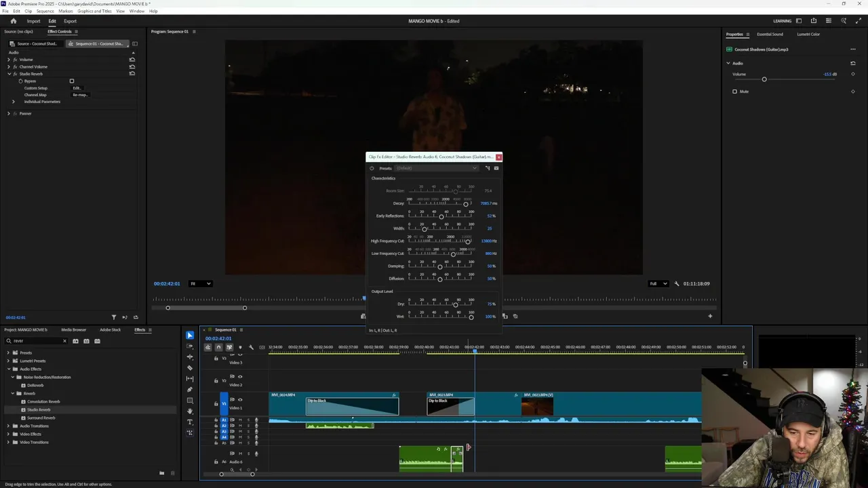
Task: Click the Re-map.. button for Channel Map
Action: pos(81,95)
